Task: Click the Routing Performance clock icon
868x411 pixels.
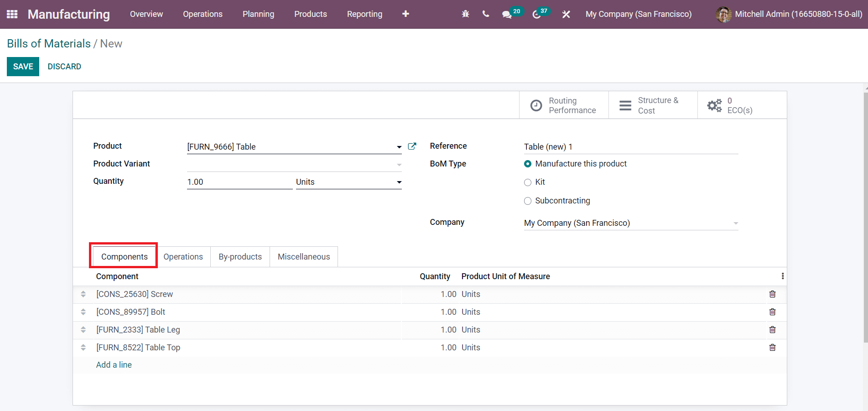Action: (536, 105)
